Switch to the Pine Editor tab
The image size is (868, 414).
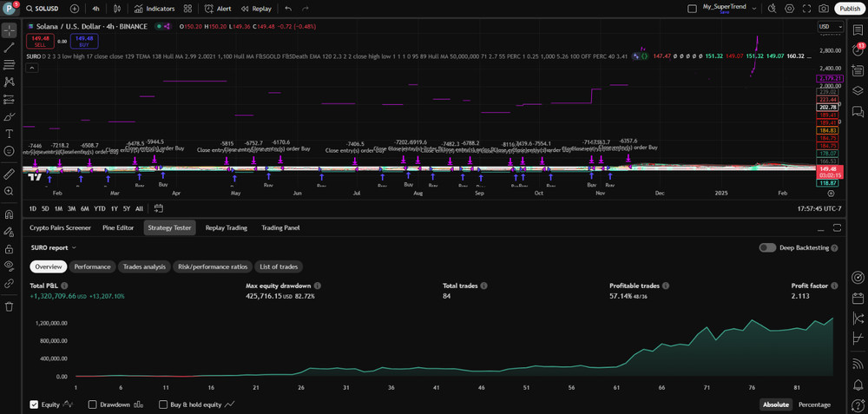click(118, 227)
